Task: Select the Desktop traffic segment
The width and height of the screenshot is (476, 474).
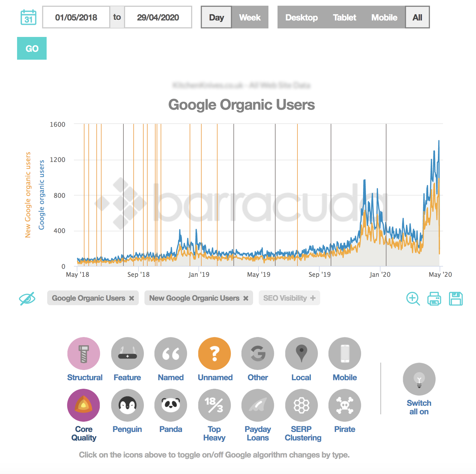Action: click(x=301, y=17)
